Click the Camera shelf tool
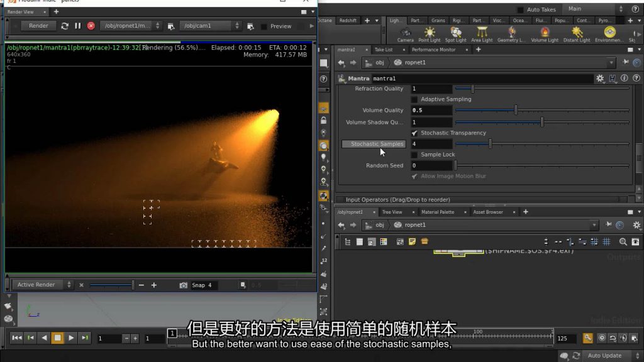This screenshot has height=362, width=644. 405,35
